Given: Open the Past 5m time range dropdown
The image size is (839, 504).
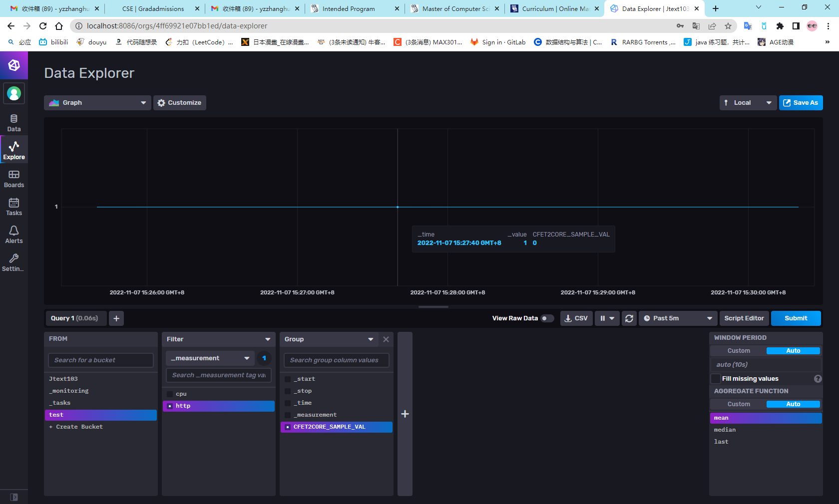Looking at the screenshot, I should pos(678,318).
